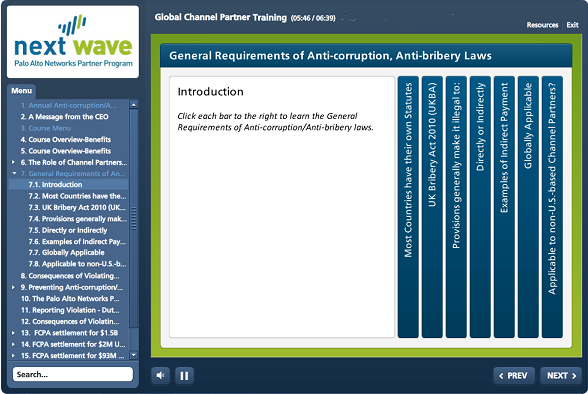The image size is (588, 394).
Task: Select menu item 8 Consequences of Violating
Action: click(x=69, y=276)
